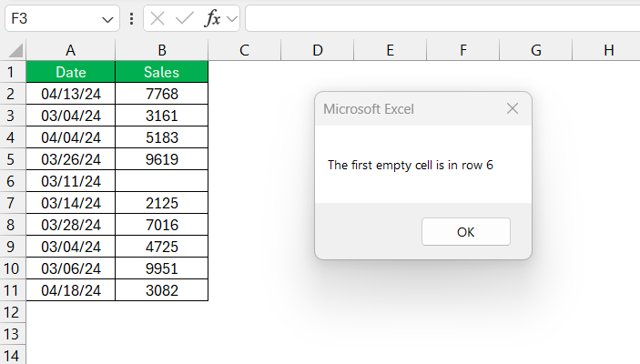
Task: Click OK in the Microsoft Excel dialog
Action: (x=466, y=232)
